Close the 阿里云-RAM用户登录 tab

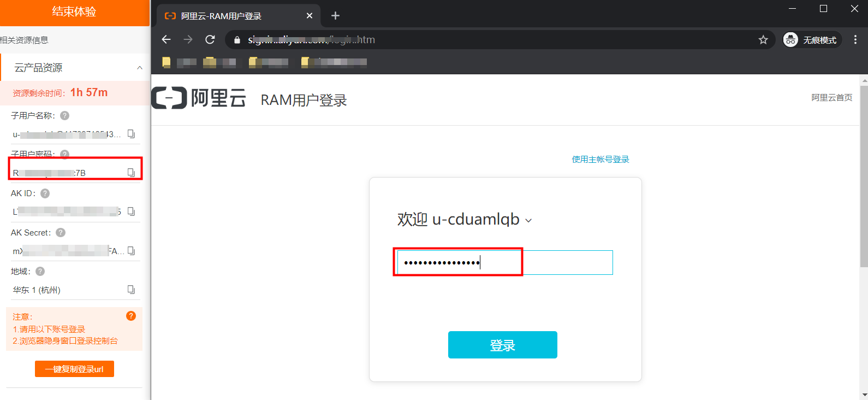point(310,16)
